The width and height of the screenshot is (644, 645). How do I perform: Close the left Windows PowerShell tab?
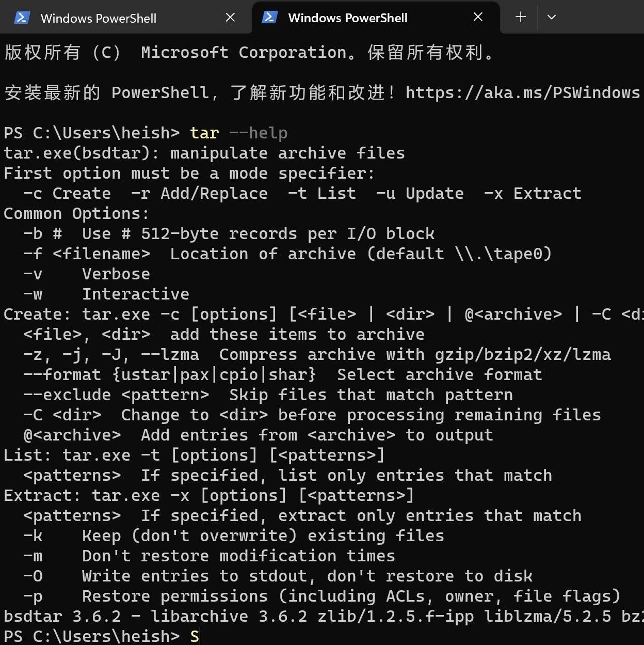click(230, 17)
